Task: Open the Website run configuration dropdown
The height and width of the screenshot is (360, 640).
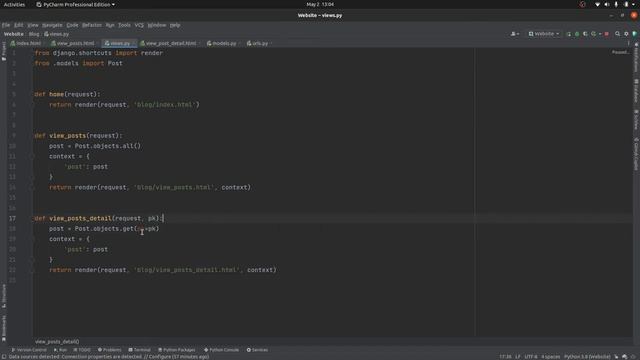Action: pyautogui.click(x=544, y=34)
